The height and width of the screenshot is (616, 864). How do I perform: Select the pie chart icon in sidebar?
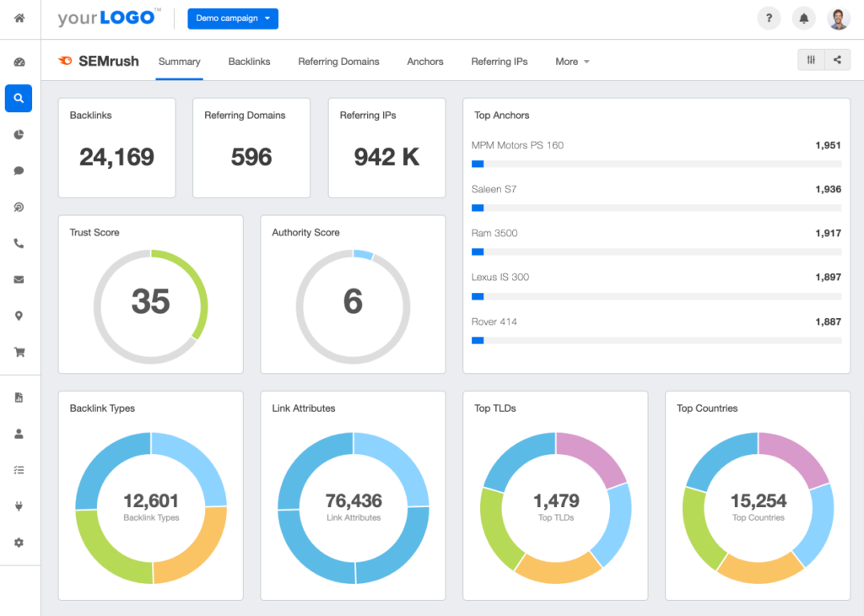coord(19,134)
